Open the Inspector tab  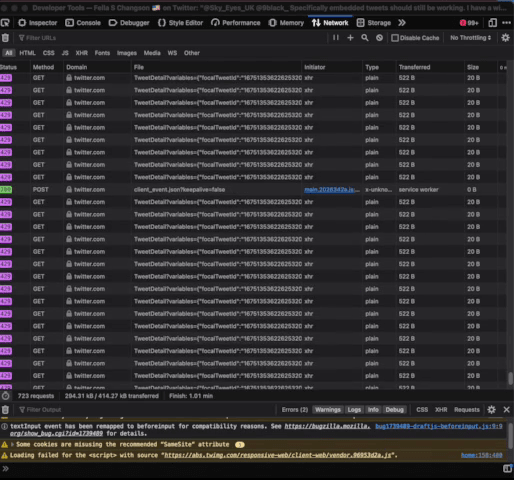38,23
